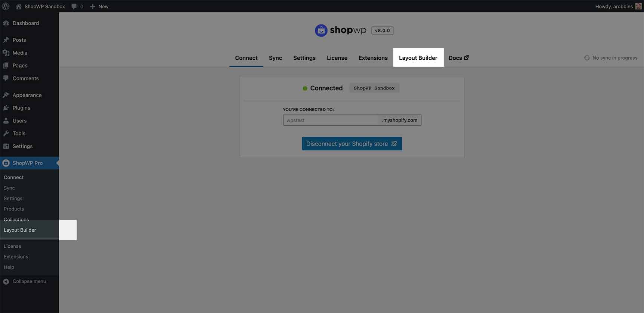This screenshot has height=313, width=644.
Task: Click the No sync in progress text
Action: 615,58
